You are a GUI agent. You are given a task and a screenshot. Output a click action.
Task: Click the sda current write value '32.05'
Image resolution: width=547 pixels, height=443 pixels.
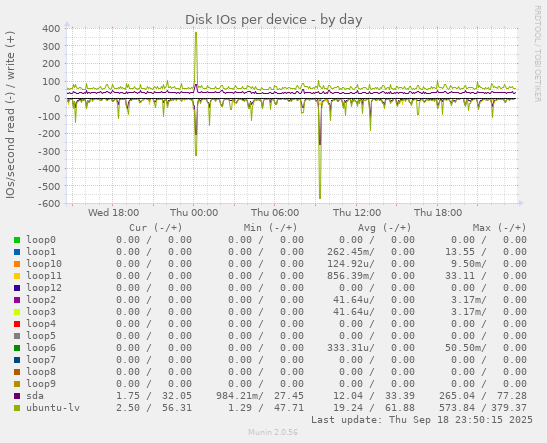point(177,396)
